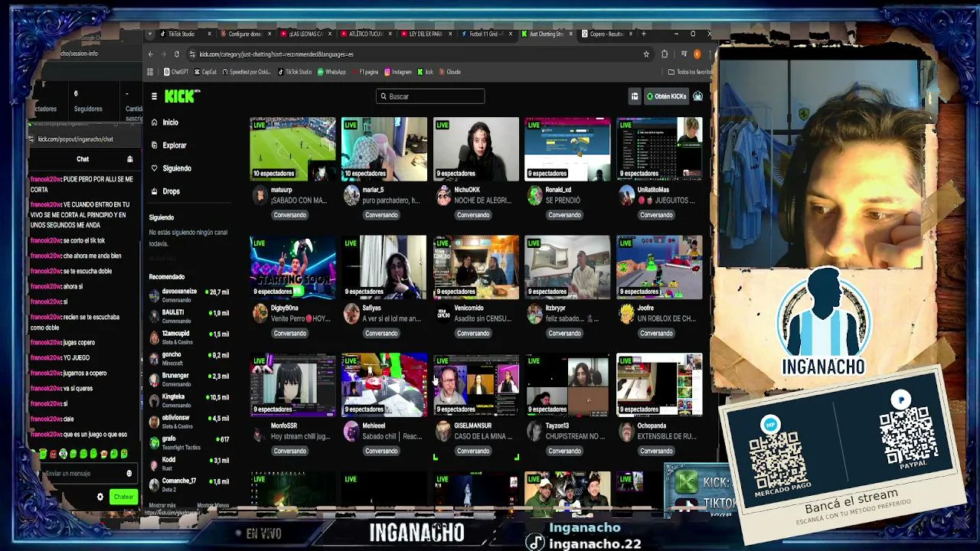Open recommended channel BAULETI
Viewport: 980px width, 551px height.
point(190,316)
